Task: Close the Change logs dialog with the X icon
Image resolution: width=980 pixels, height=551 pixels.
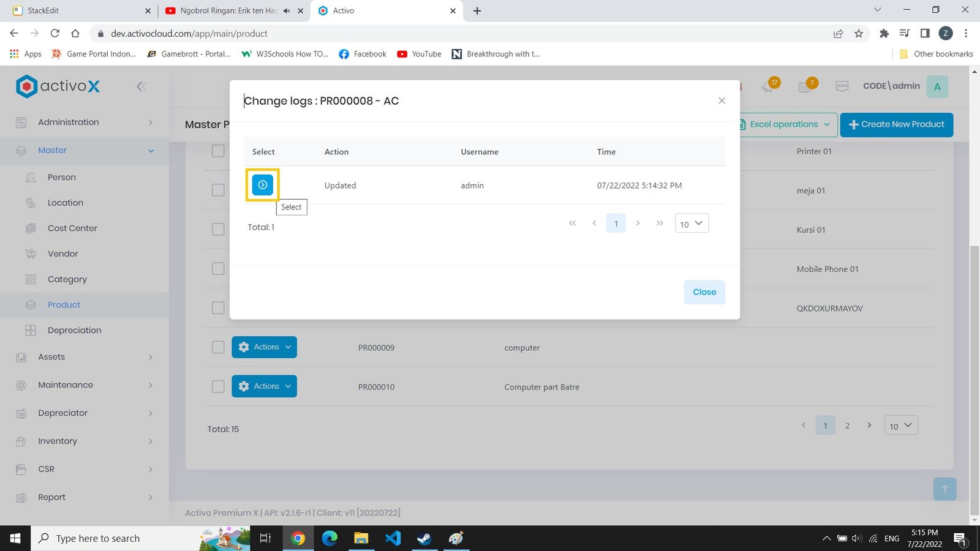Action: pos(722,100)
